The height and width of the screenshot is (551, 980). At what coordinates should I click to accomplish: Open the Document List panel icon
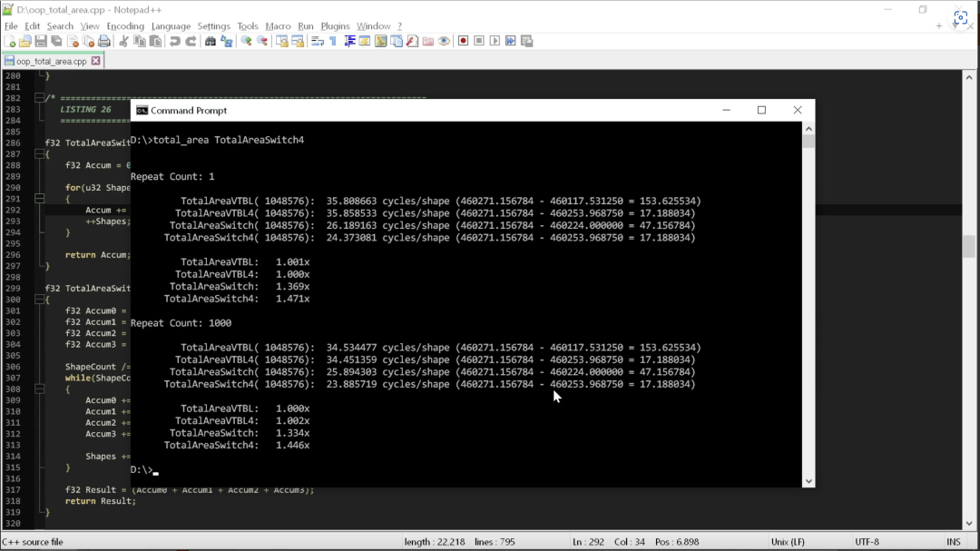[397, 41]
